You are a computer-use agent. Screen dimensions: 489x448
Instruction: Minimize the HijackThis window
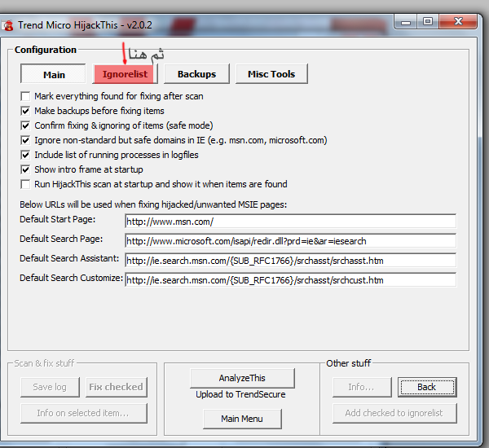[x=406, y=22]
